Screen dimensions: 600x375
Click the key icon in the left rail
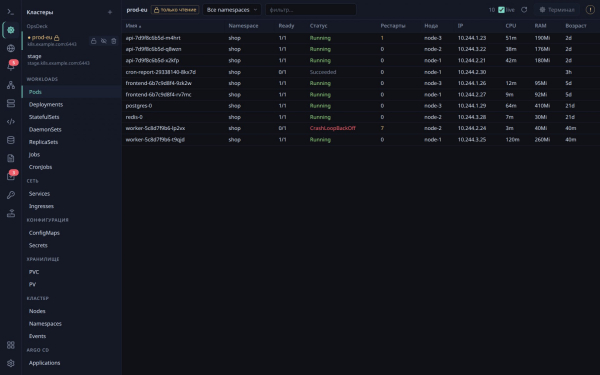[x=11, y=195]
